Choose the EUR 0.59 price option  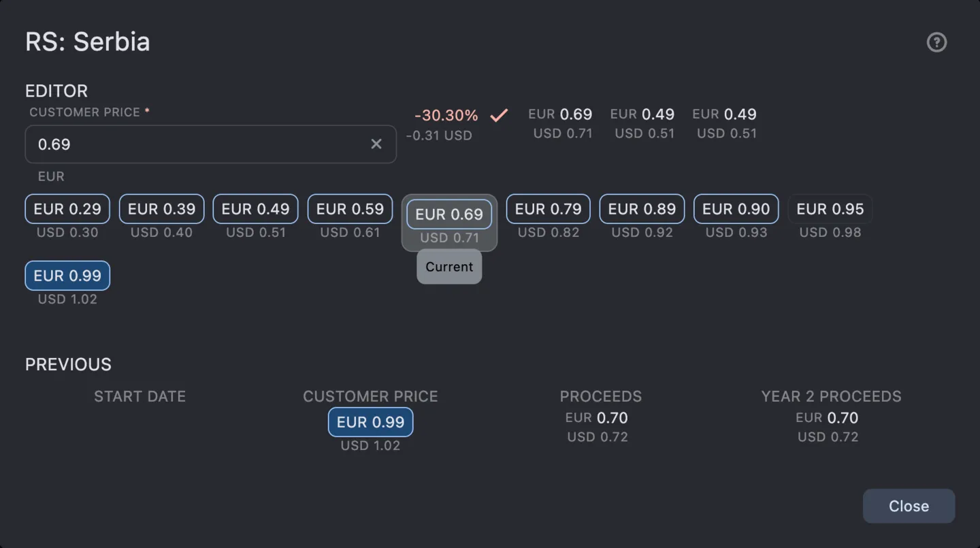point(350,208)
